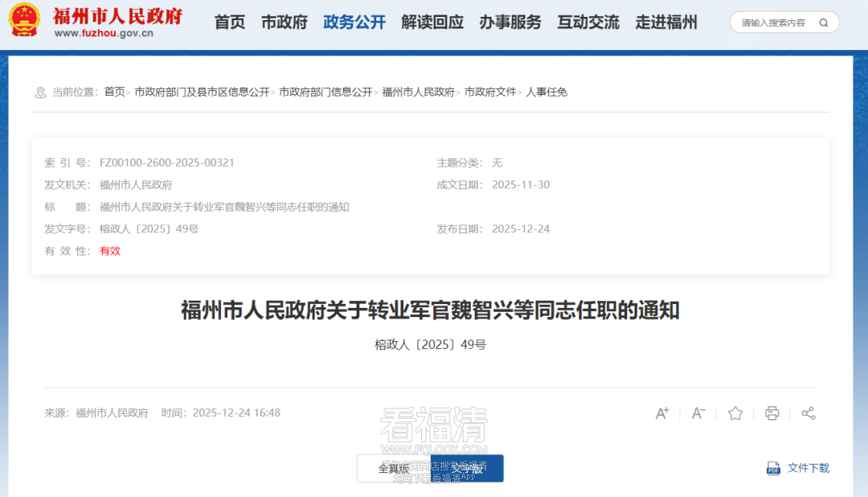The image size is (868, 497).
Task: Click the decrease font size A− icon
Action: point(698,413)
